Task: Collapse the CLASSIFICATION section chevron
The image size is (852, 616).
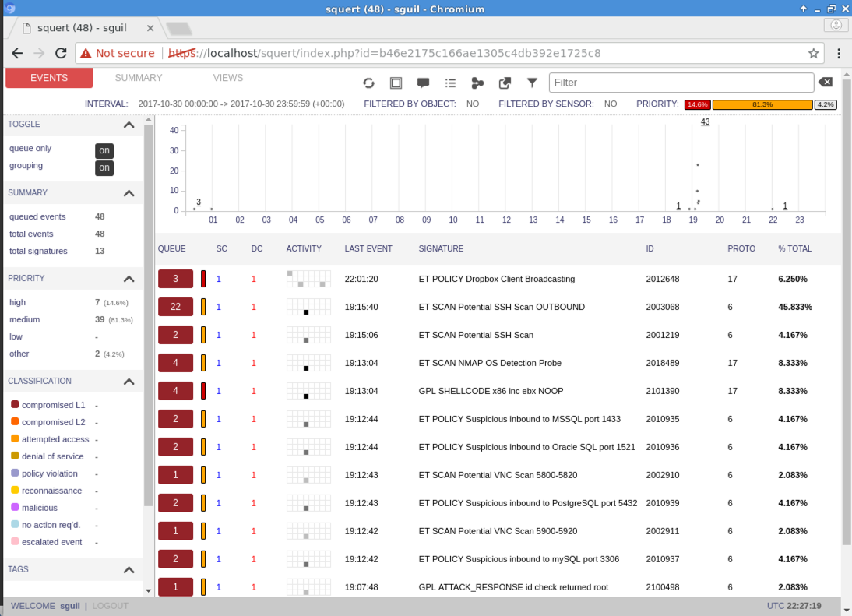Action: (x=129, y=382)
